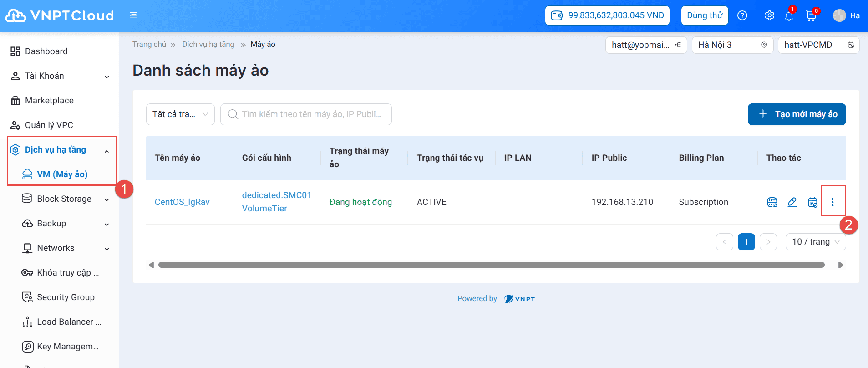This screenshot has width=868, height=368.
Task: Select Security Group in the sidebar
Action: coord(66,297)
